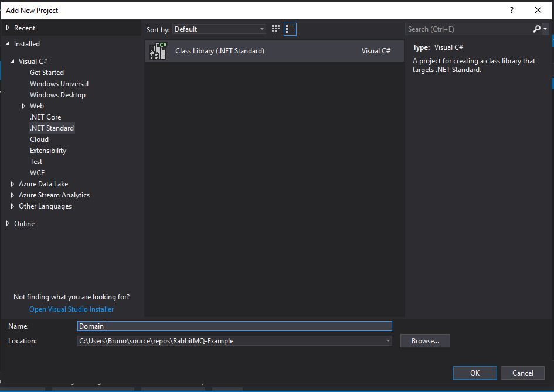Switch to small icons view
The width and height of the screenshot is (554, 392).
click(276, 29)
